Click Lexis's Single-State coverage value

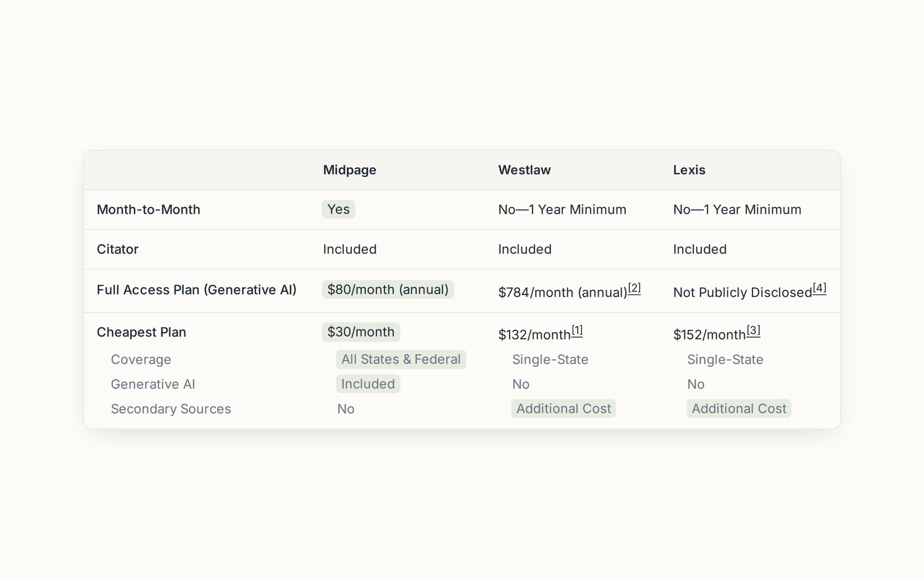coord(725,360)
